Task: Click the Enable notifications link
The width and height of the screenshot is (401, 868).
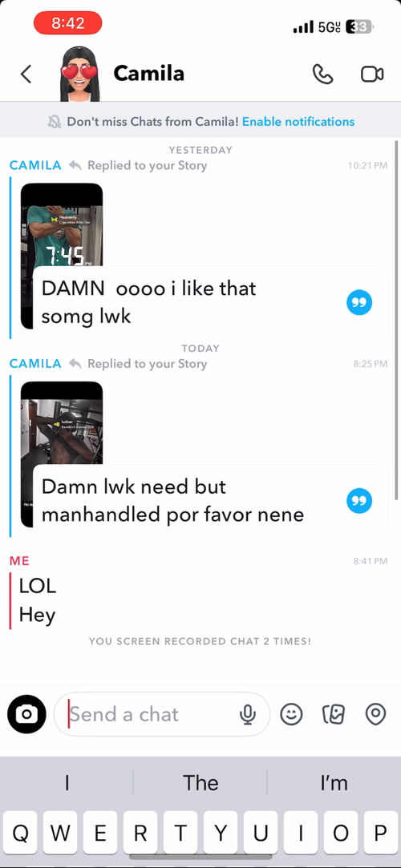Action: point(298,122)
